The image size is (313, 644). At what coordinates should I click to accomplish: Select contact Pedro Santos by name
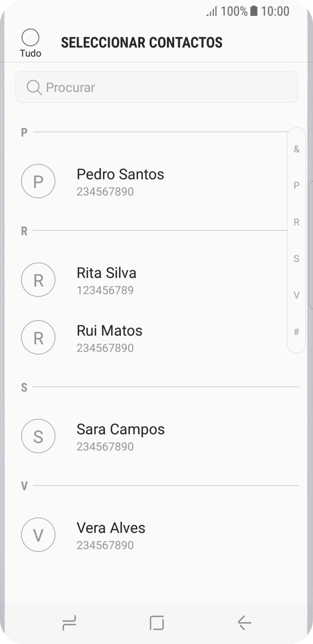tap(120, 174)
